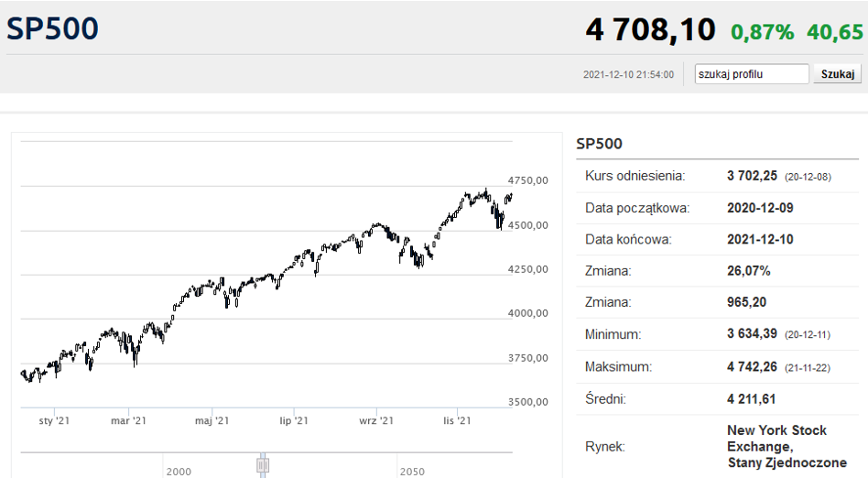The height and width of the screenshot is (478, 868).
Task: Click the "lis '21" x-axis label
Action: tap(457, 420)
